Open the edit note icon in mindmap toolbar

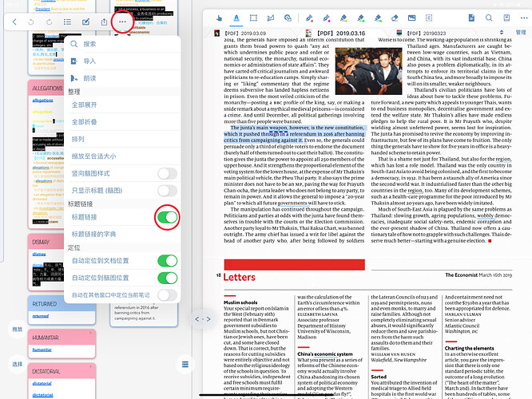(85, 22)
